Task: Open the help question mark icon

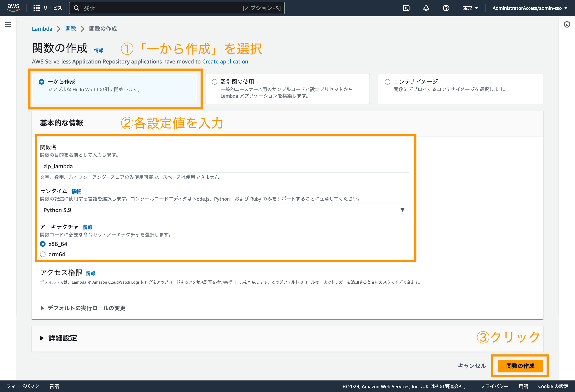Action: pos(446,8)
